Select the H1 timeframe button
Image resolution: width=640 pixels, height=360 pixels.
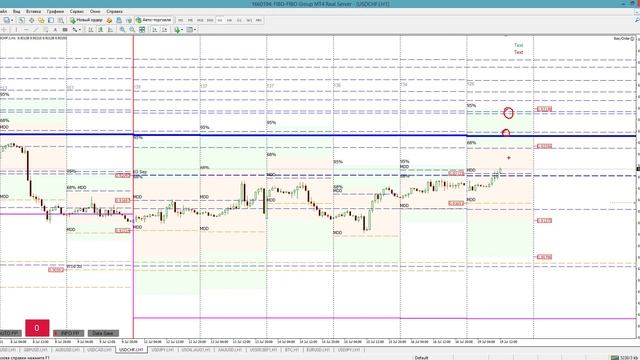[220, 20]
